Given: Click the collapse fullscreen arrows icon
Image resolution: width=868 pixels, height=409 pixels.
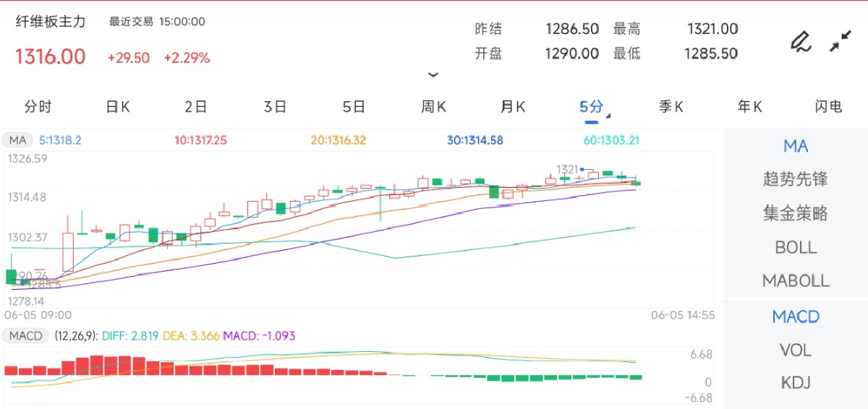Looking at the screenshot, I should tap(840, 41).
